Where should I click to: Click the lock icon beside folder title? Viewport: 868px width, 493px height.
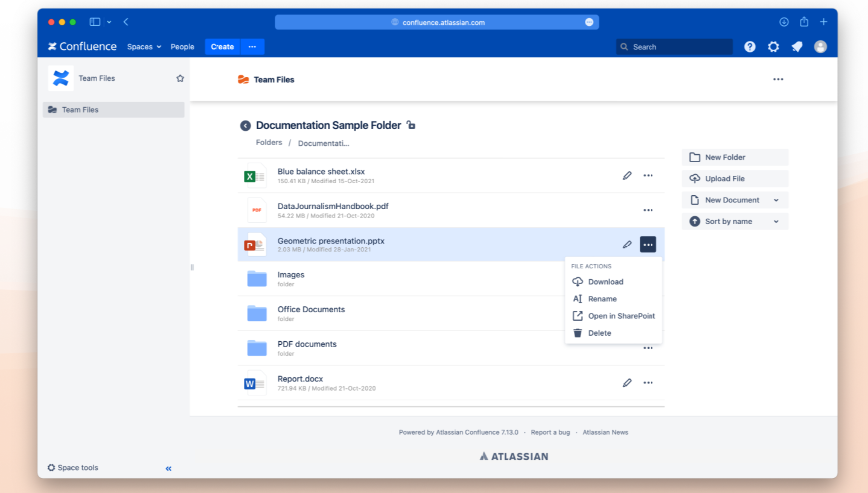411,125
